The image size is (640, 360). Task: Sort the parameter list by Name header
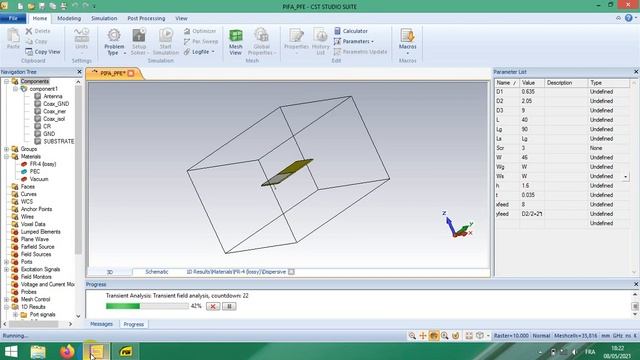coord(507,83)
